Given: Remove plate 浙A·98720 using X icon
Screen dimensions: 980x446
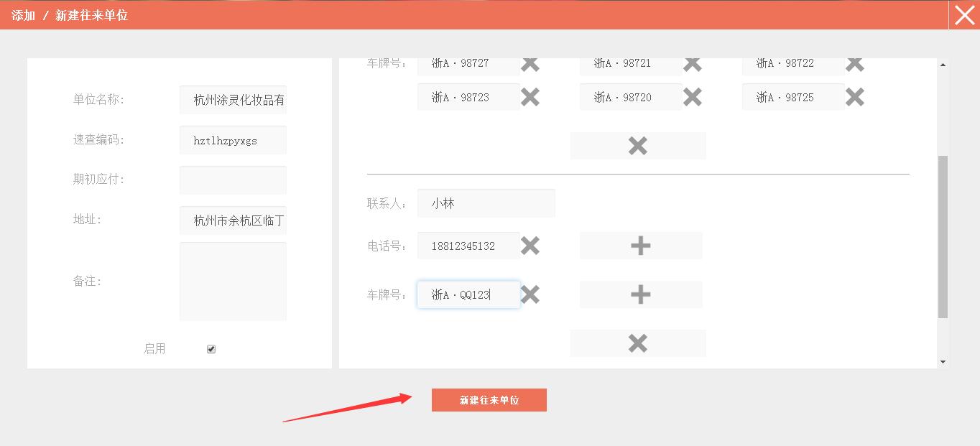Looking at the screenshot, I should [693, 97].
